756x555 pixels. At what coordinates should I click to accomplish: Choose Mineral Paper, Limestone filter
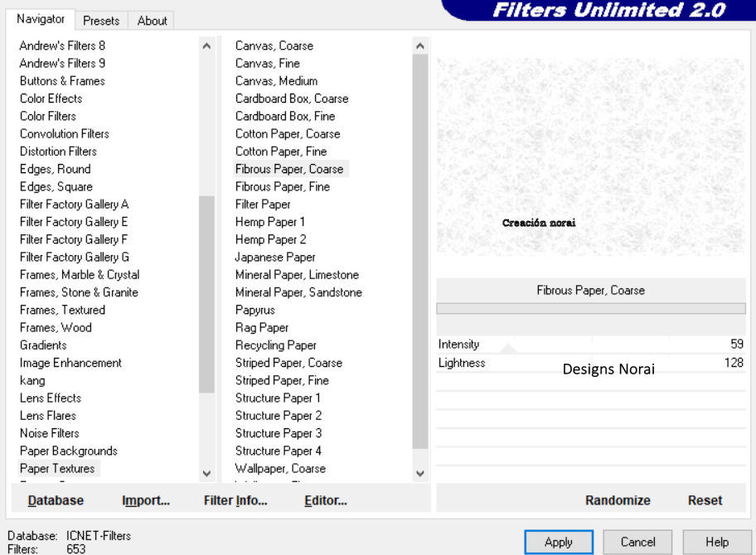[297, 275]
